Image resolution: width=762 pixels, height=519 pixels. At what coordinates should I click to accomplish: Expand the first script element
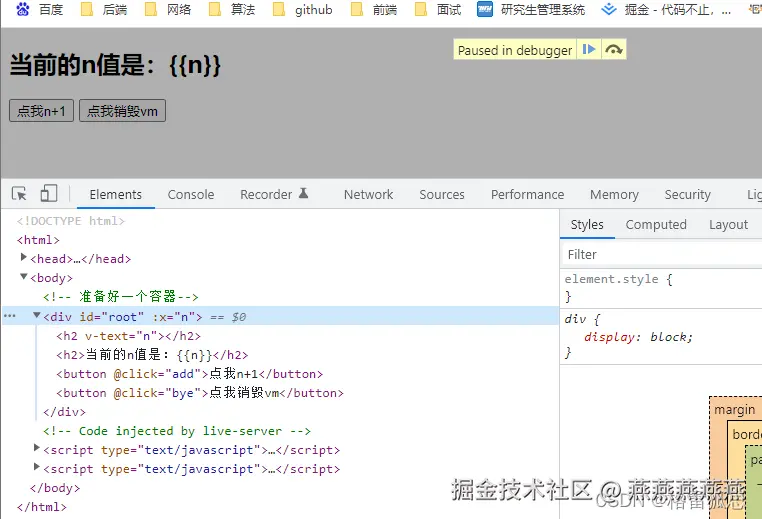tap(36, 448)
